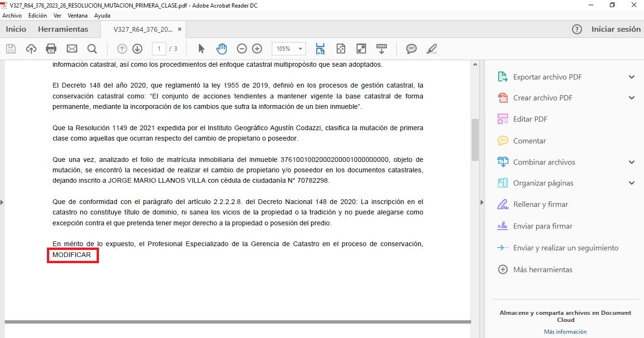Click the upload to cloud icon
This screenshot has height=338, width=644.
[x=31, y=49]
